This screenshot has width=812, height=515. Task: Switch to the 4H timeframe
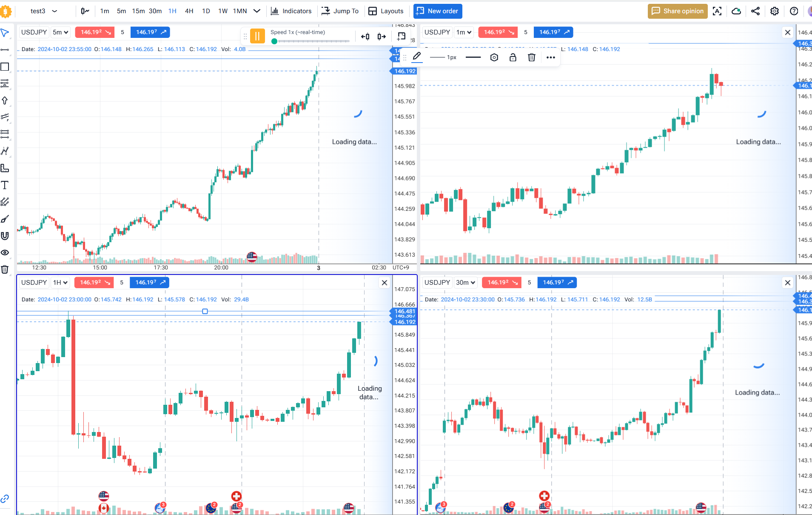[x=189, y=11]
